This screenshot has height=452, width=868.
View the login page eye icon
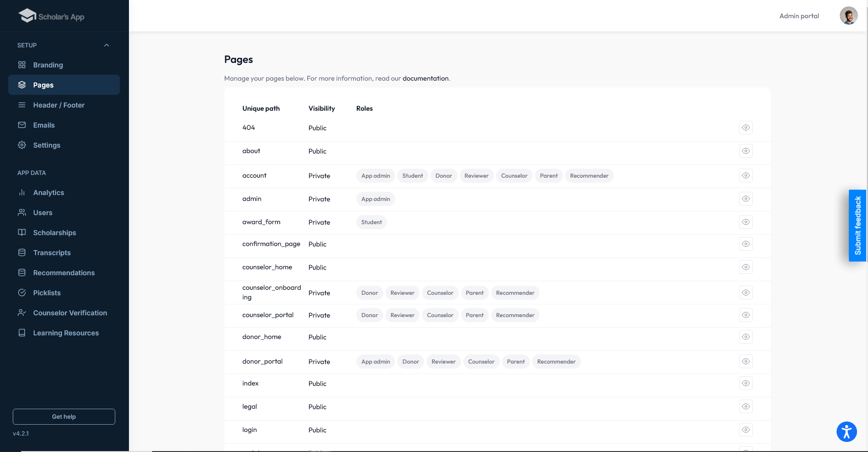coord(746,430)
